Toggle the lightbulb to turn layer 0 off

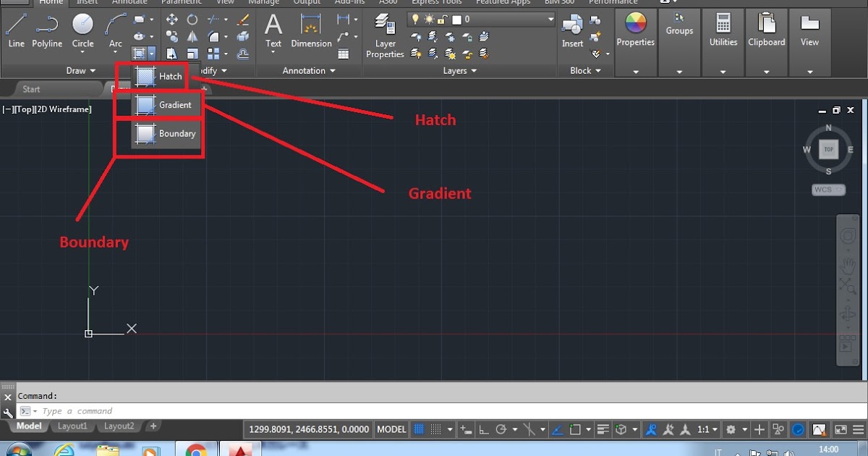tap(415, 19)
